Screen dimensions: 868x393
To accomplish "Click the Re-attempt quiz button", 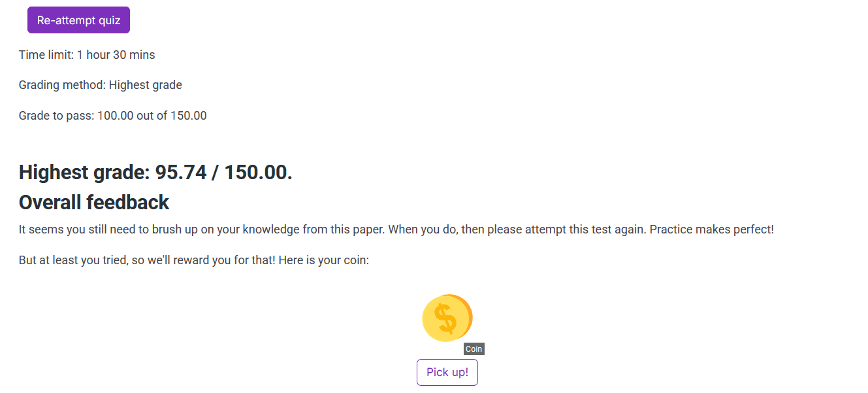I will [x=78, y=20].
